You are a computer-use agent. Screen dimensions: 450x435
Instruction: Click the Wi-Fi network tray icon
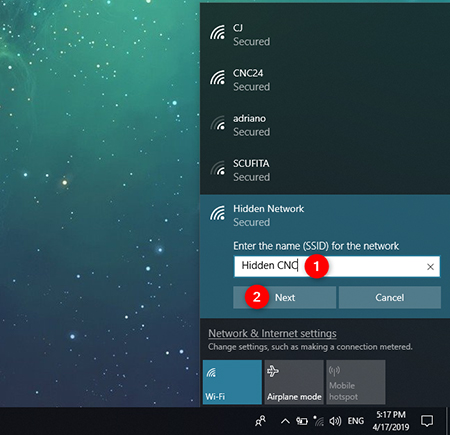319,421
